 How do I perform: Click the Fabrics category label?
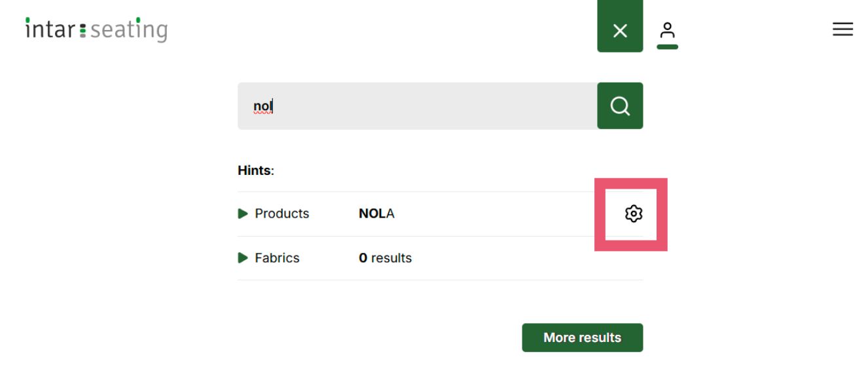point(277,258)
